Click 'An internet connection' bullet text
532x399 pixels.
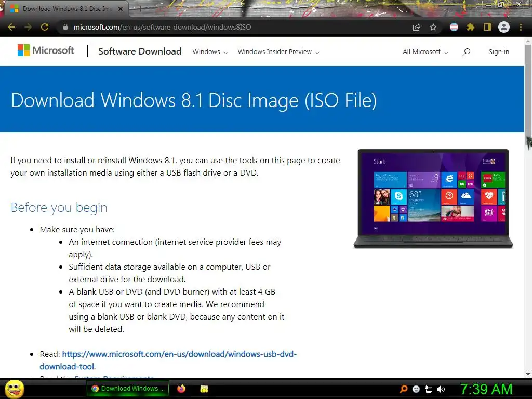click(x=175, y=248)
